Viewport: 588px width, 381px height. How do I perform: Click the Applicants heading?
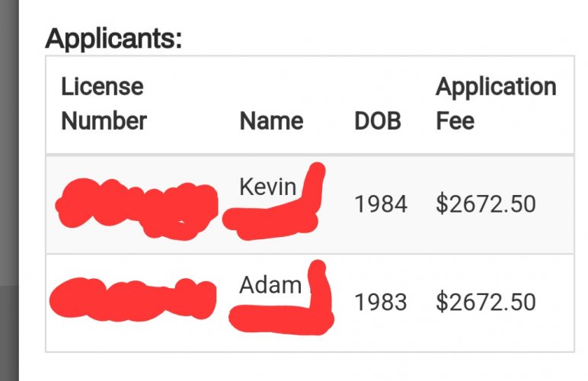tap(113, 38)
